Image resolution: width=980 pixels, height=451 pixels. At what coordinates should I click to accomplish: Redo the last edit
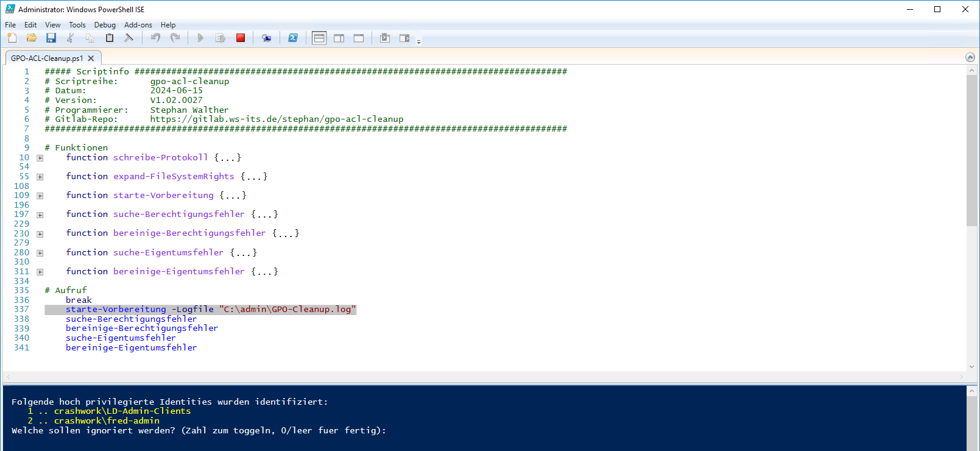(175, 38)
